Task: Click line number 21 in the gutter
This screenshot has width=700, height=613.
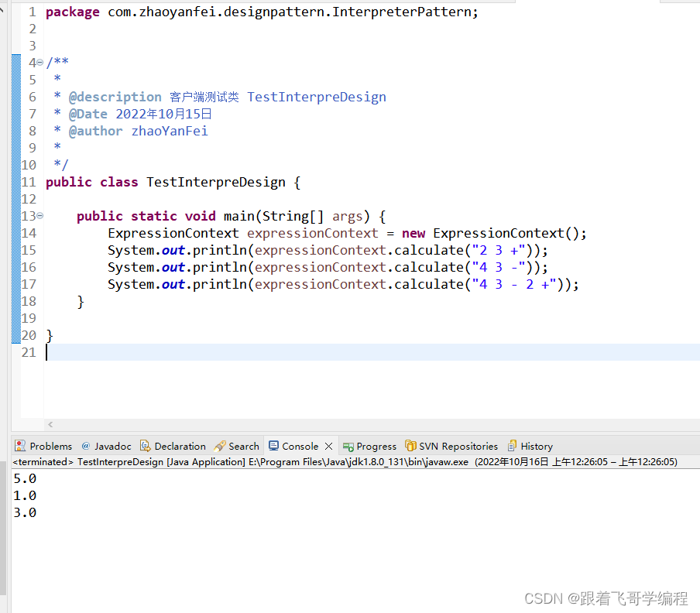Action: (x=29, y=352)
